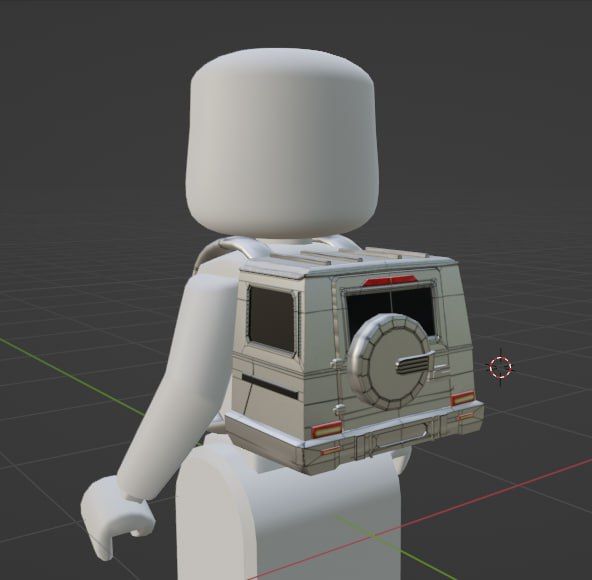This screenshot has width=592, height=580.
Task: Click the red-white 3D cursor
Action: 501,367
